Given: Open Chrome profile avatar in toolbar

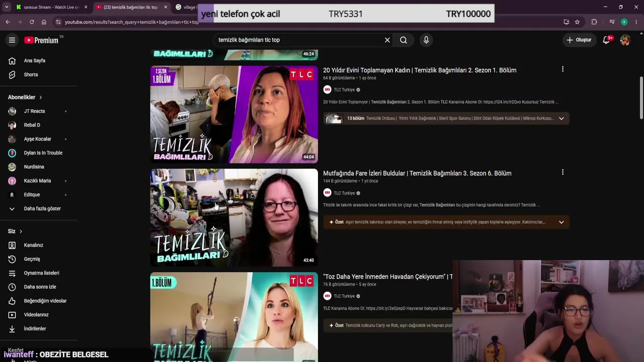Looking at the screenshot, I should pos(624,22).
